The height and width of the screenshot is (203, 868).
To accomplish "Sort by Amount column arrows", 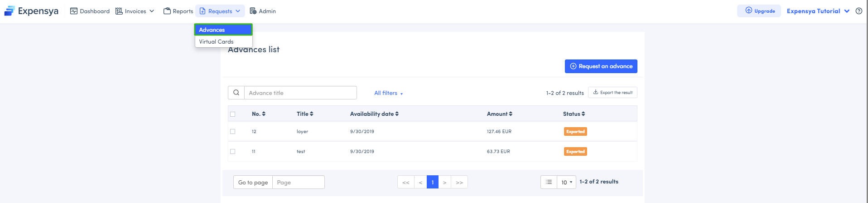I will pyautogui.click(x=511, y=114).
